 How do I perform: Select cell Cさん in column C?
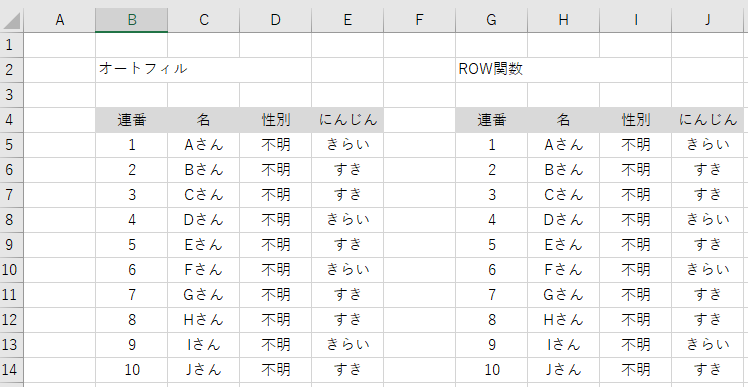coord(204,195)
